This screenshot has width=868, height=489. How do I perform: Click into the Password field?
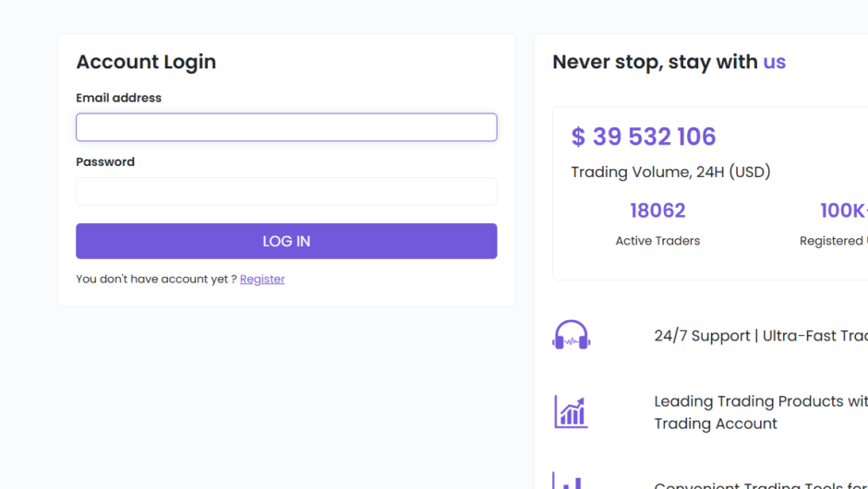(286, 191)
